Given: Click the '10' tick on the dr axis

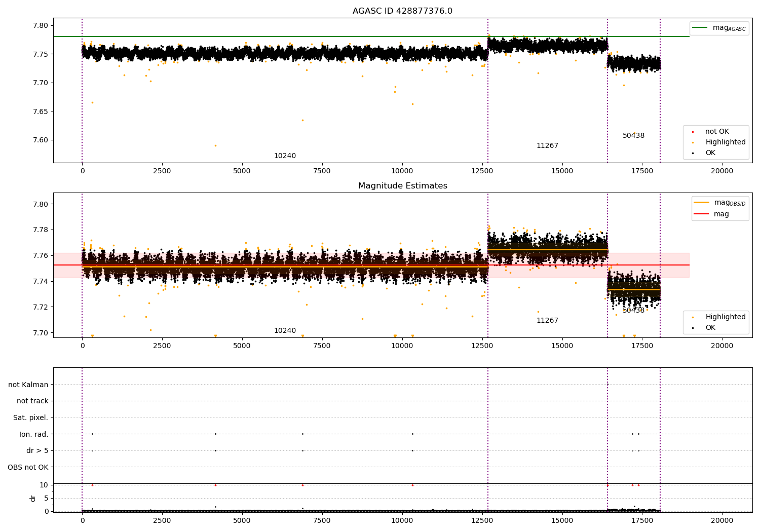Looking at the screenshot, I should (x=44, y=485).
